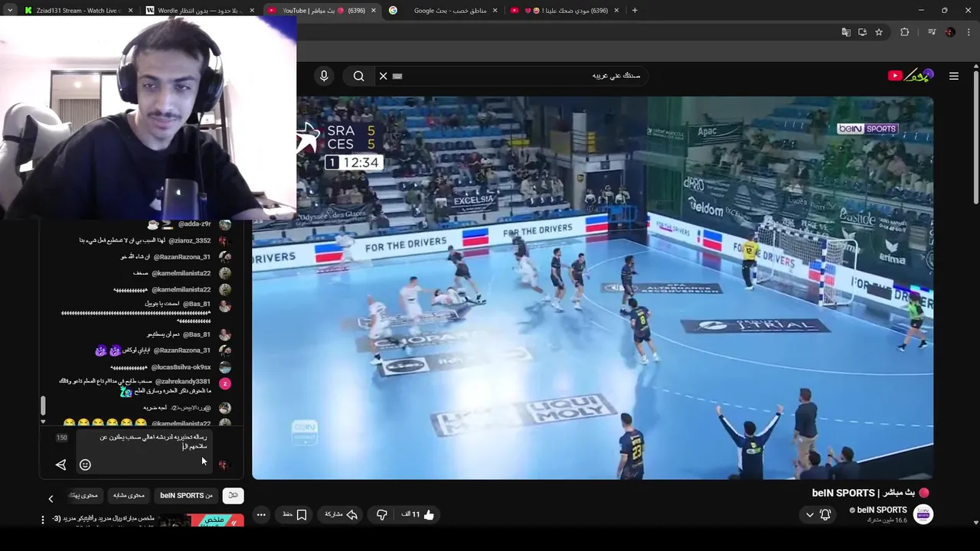Open Chrome three-dot menu
This screenshot has width=980, height=551.
(969, 32)
